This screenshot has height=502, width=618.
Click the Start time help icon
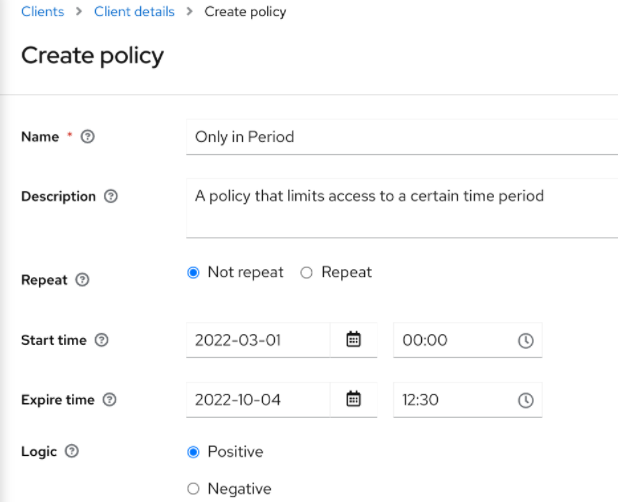(102, 340)
